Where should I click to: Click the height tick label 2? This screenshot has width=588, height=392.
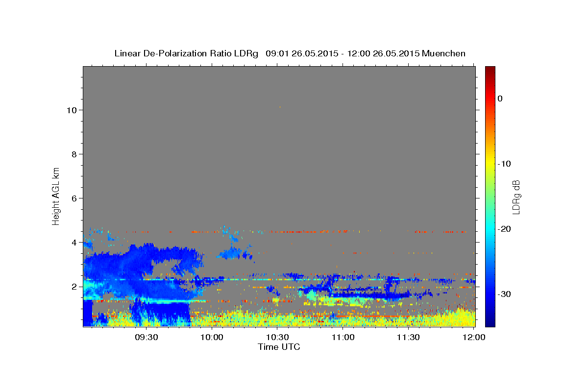click(x=73, y=286)
